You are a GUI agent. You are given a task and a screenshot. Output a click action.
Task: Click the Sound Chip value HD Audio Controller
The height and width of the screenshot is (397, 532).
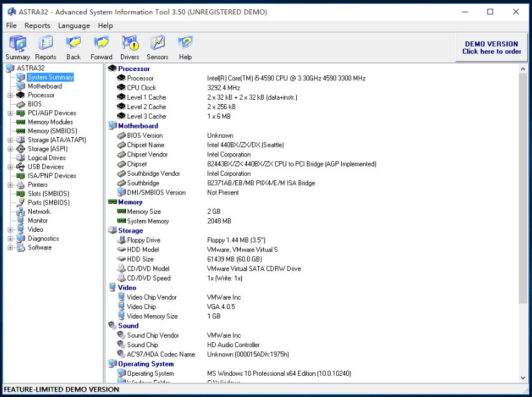233,345
